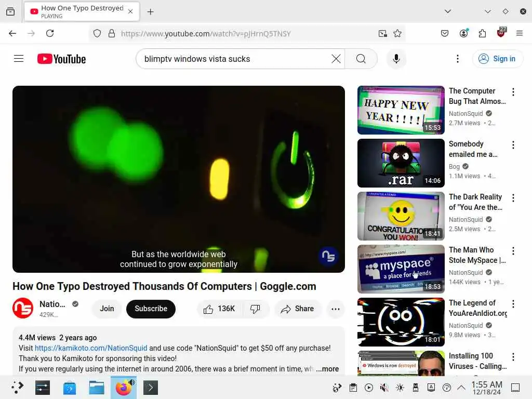Open file manager from taskbar
532x399 pixels.
click(97, 388)
